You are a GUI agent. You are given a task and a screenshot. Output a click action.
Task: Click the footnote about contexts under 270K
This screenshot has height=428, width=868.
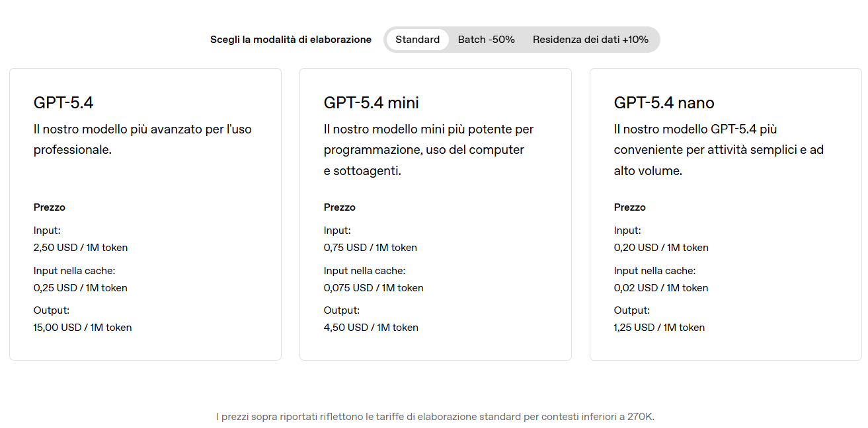tap(435, 417)
